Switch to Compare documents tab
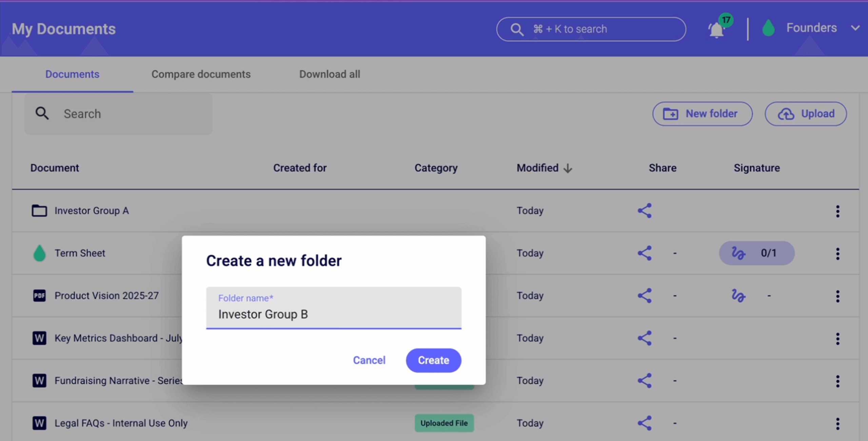 [201, 74]
